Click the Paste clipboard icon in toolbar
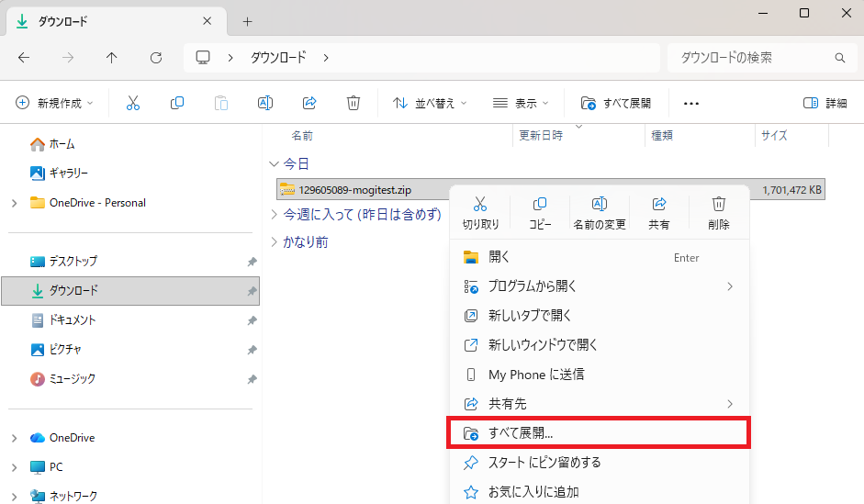Screen dimensions: 864x504 click(221, 103)
